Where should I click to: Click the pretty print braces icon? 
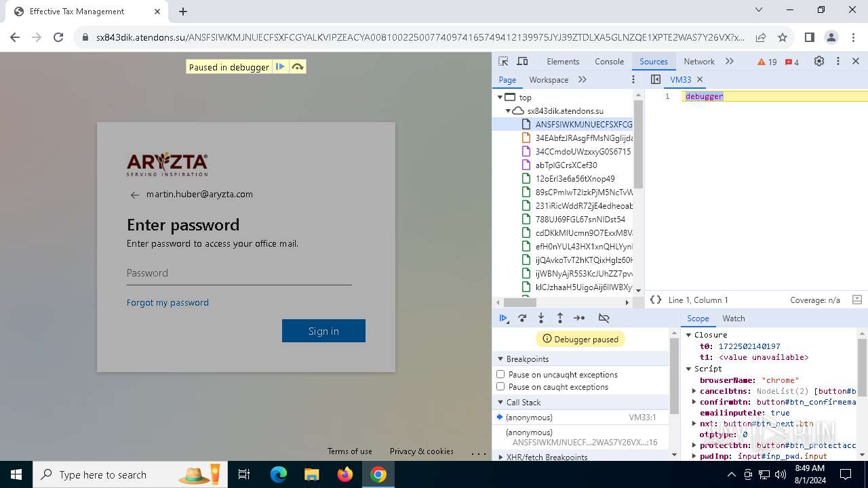pyautogui.click(x=655, y=300)
